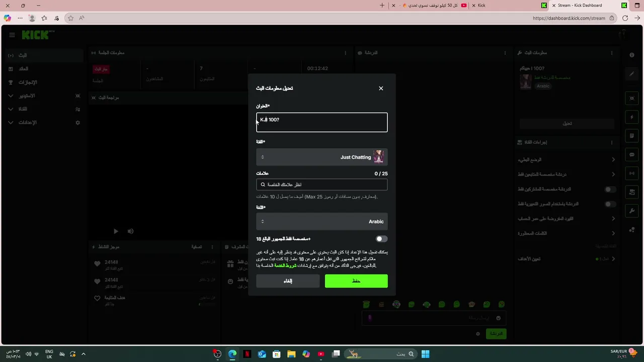Open chat settings gear icon
This screenshot has width=644, height=362.
click(478, 334)
